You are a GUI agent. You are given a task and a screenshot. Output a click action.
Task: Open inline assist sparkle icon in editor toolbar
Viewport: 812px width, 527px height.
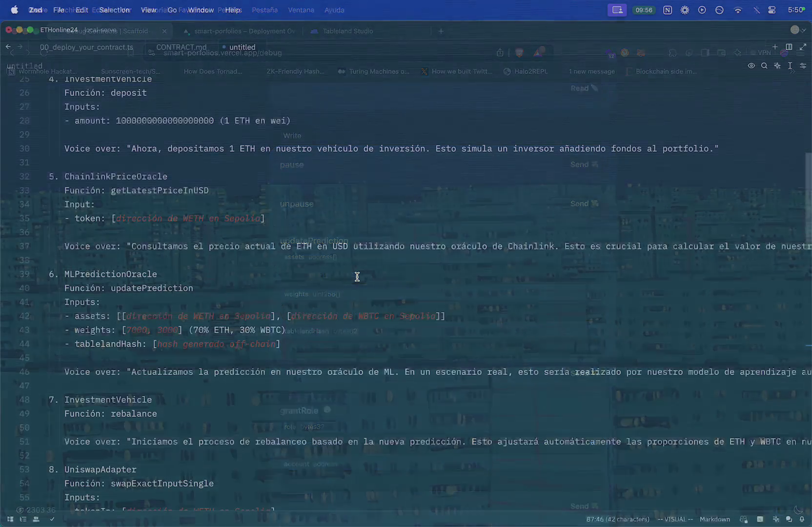click(x=777, y=65)
